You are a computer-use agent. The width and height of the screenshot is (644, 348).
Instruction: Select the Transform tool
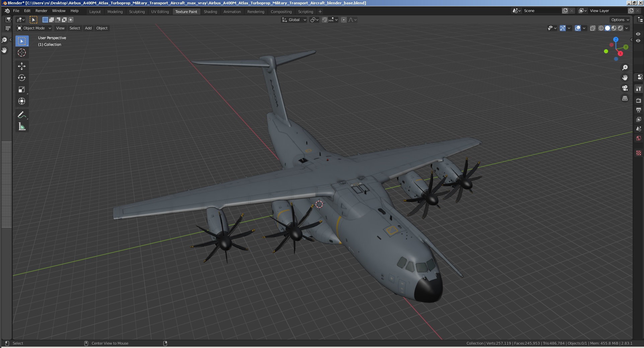[22, 101]
